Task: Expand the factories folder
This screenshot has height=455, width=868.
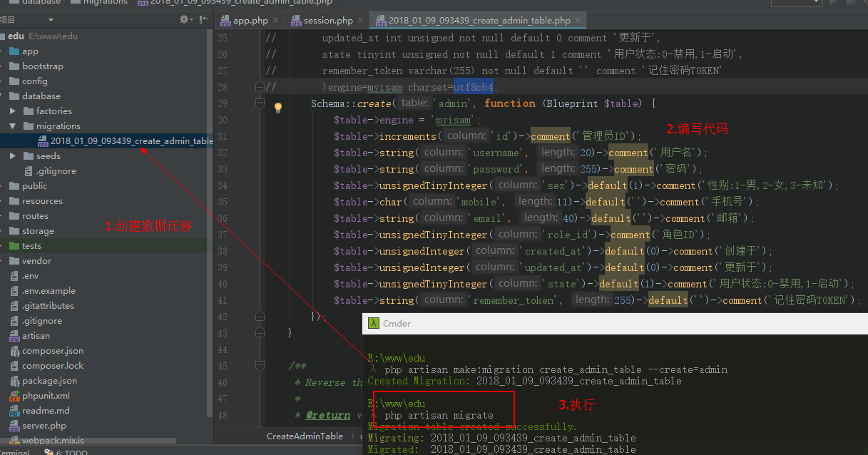Action: pos(13,111)
